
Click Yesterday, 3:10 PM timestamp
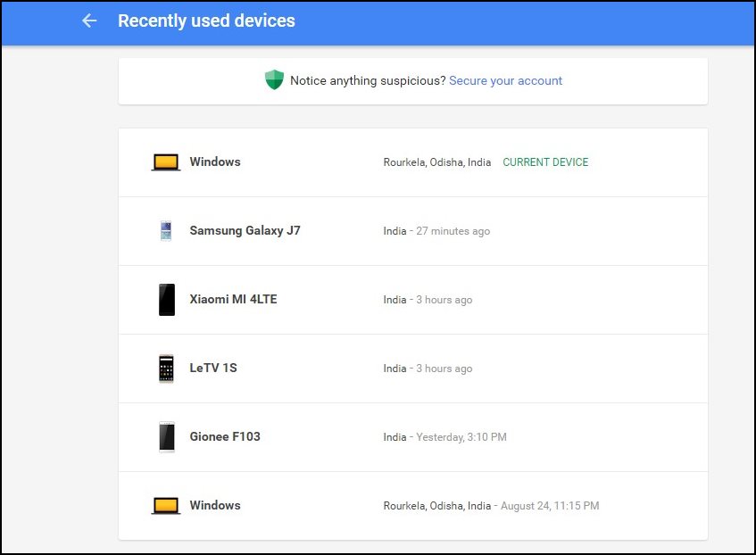tap(461, 437)
